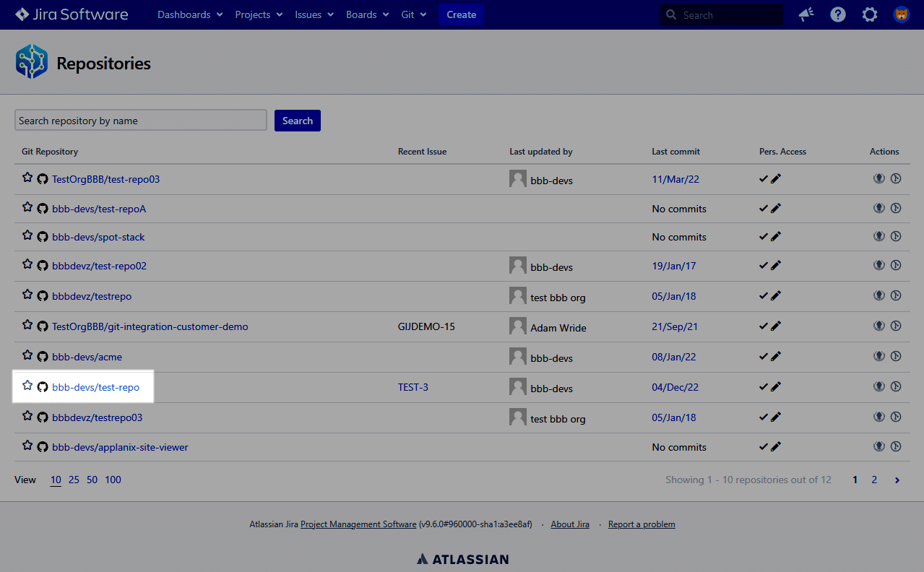Screen dimensions: 924x572
Task: Star the bbb-devs/test-repo repository
Action: [27, 386]
